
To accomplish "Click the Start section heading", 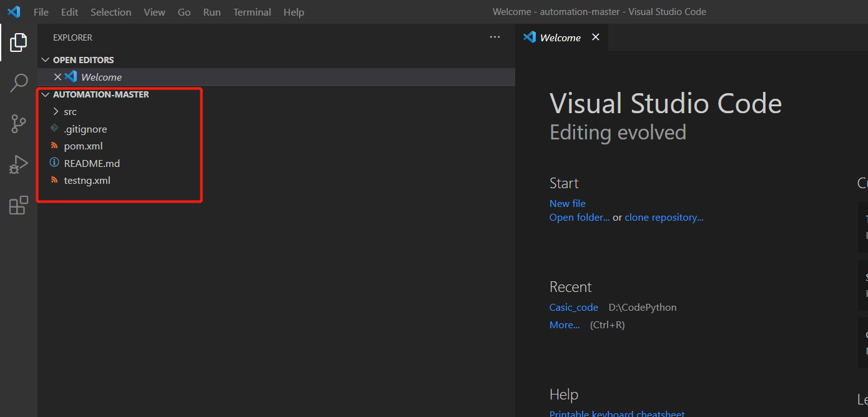I will [x=564, y=183].
